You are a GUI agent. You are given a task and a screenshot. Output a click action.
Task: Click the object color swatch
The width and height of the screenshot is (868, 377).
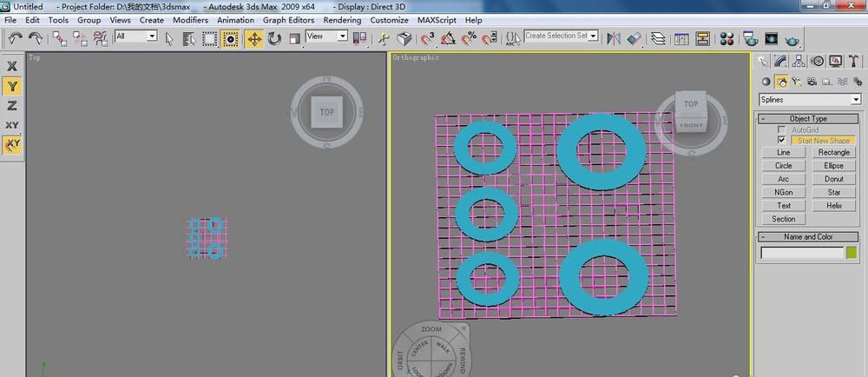[x=852, y=253]
